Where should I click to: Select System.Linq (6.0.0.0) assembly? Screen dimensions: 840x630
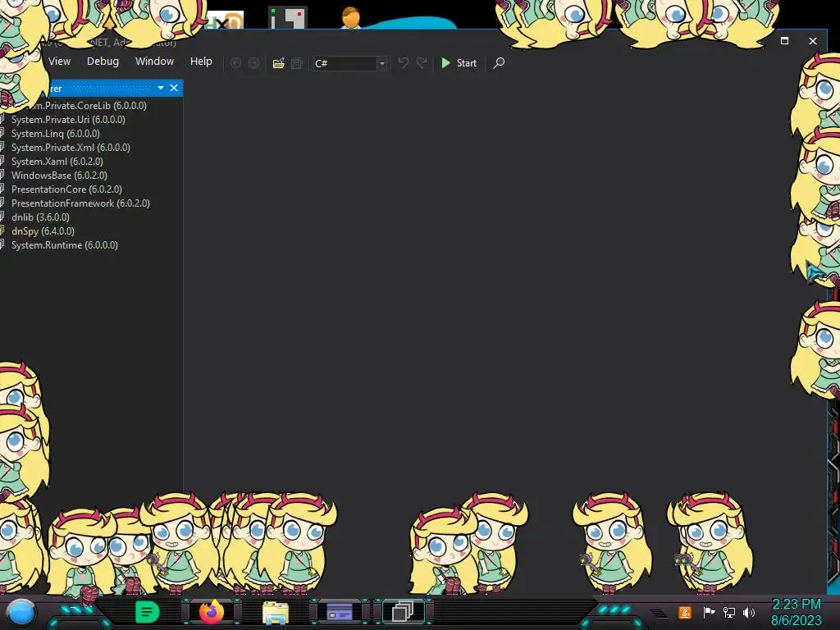click(56, 134)
